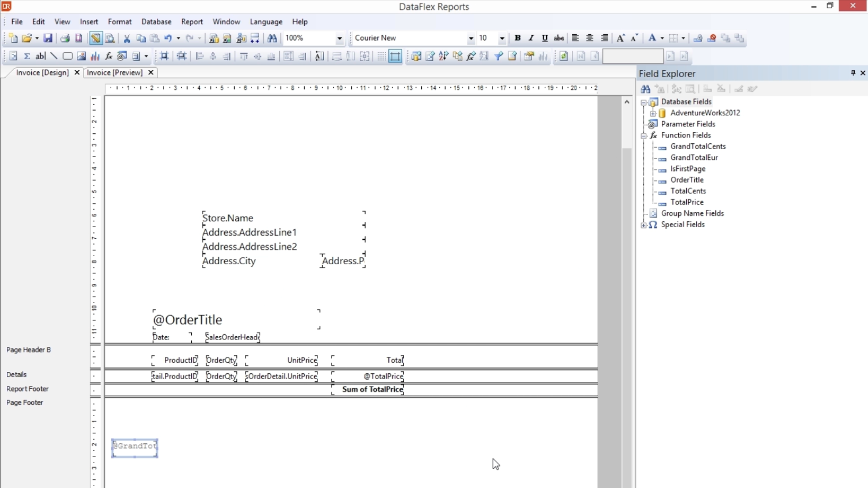Open the Report menu
This screenshot has width=868, height=488.
coord(192,22)
